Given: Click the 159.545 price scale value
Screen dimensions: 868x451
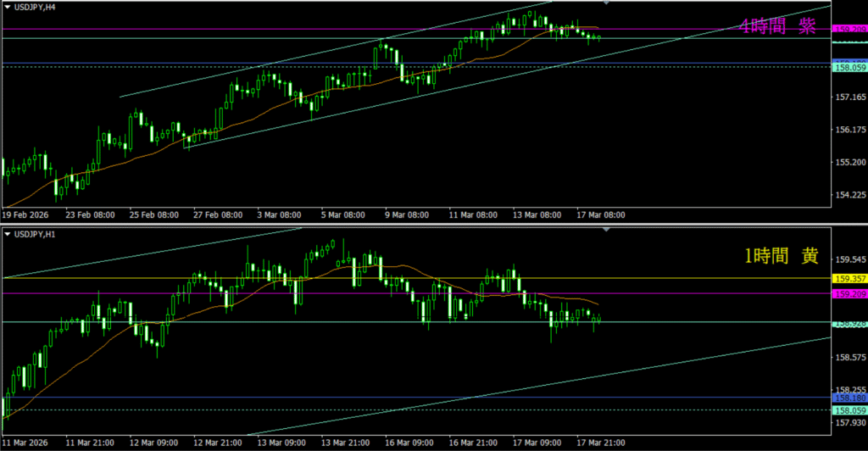Looking at the screenshot, I should coord(849,259).
